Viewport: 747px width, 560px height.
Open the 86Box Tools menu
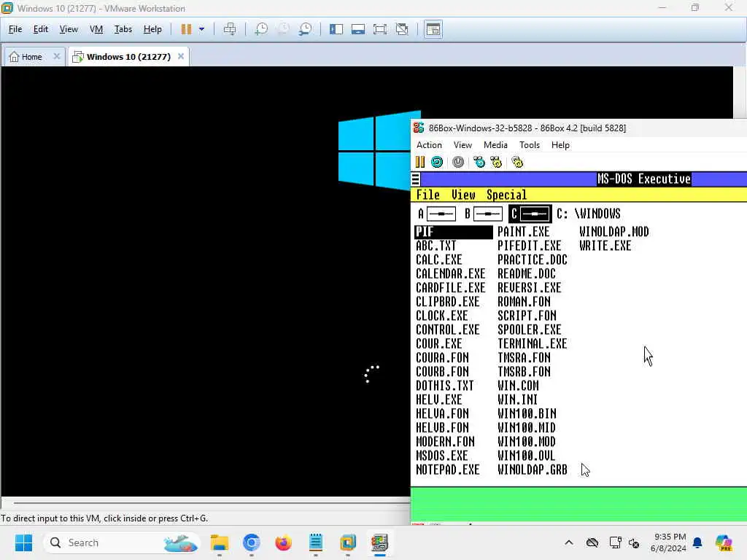[x=530, y=145]
